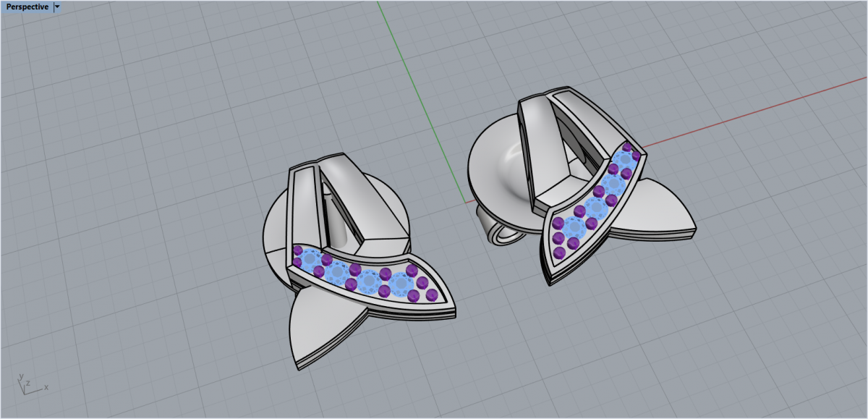Select the small ring loop under right model

pyautogui.click(x=501, y=231)
